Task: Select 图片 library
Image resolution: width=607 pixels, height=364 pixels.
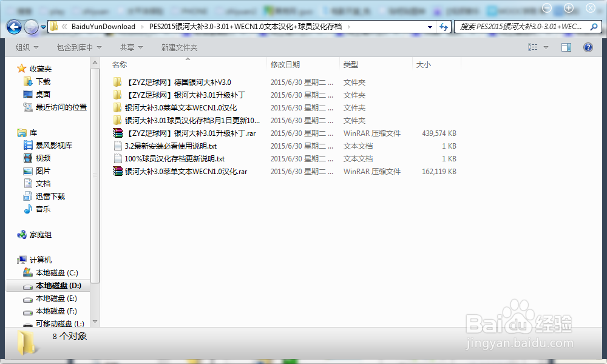Action: [x=43, y=170]
